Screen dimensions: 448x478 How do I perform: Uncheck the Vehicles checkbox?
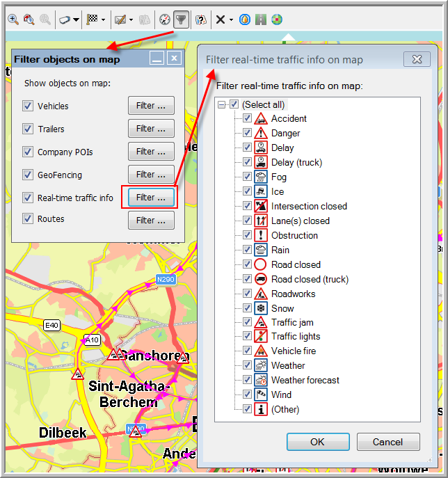tap(28, 106)
